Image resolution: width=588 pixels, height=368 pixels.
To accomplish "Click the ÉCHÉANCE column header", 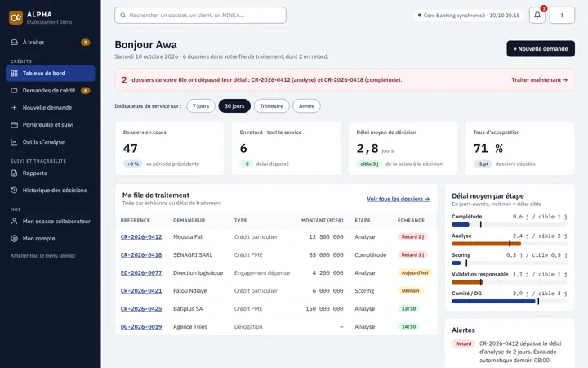I will (411, 221).
